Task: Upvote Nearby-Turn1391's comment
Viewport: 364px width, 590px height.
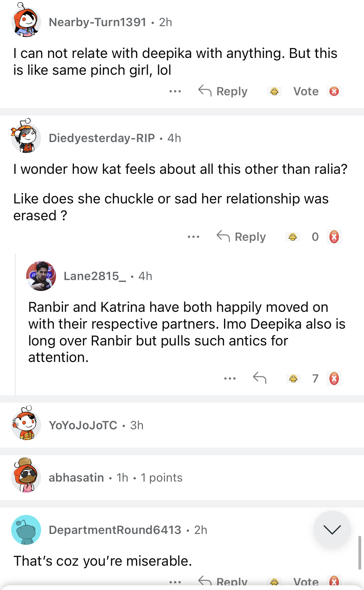Action: (274, 91)
